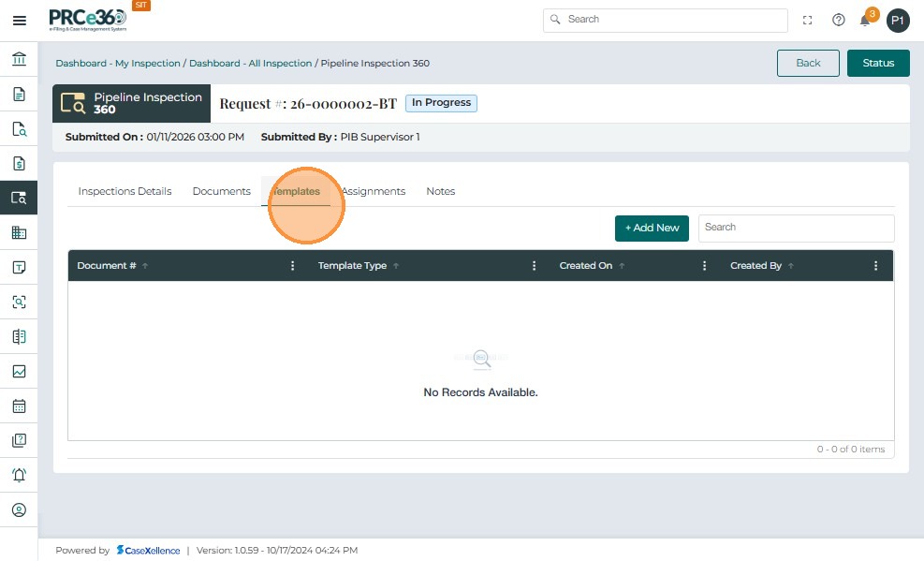Click the In Progress status badge
Viewport: 924px width, 561px height.
click(441, 103)
